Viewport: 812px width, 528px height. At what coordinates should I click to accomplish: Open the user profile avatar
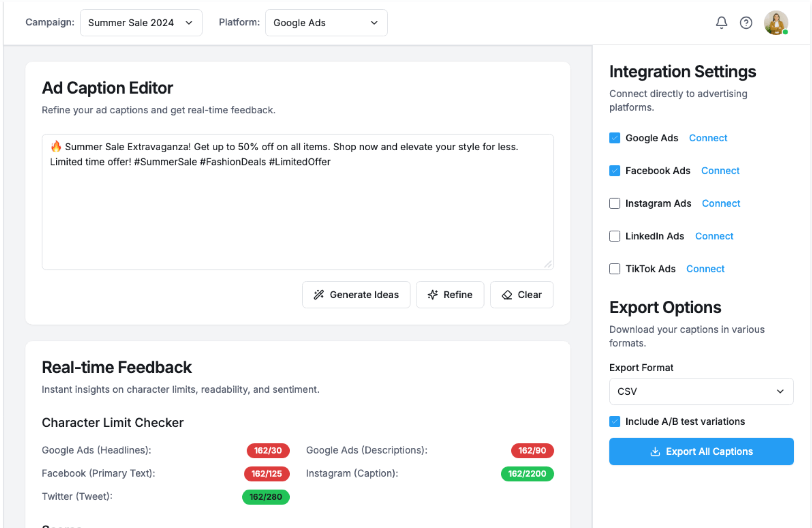point(776,22)
